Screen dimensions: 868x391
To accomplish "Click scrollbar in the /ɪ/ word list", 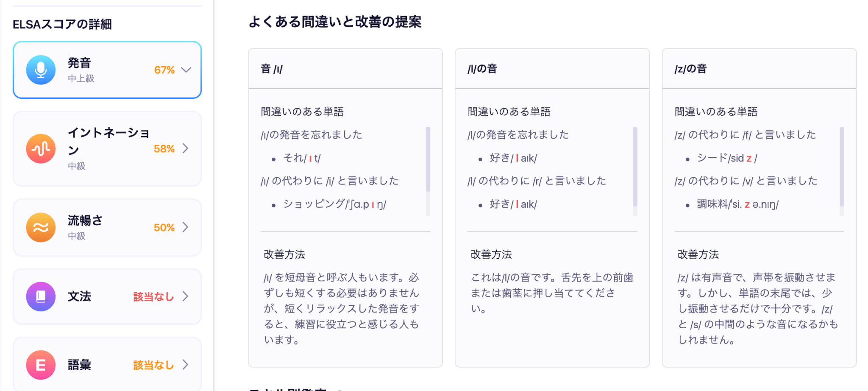I will 428,159.
